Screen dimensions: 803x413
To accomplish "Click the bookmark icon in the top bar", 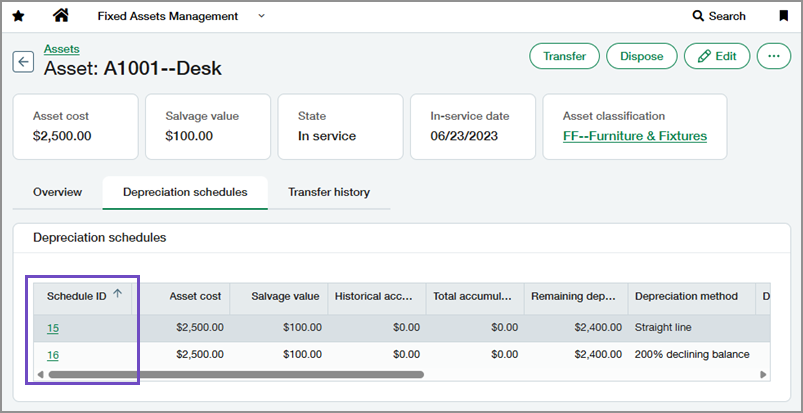I will coord(783,16).
